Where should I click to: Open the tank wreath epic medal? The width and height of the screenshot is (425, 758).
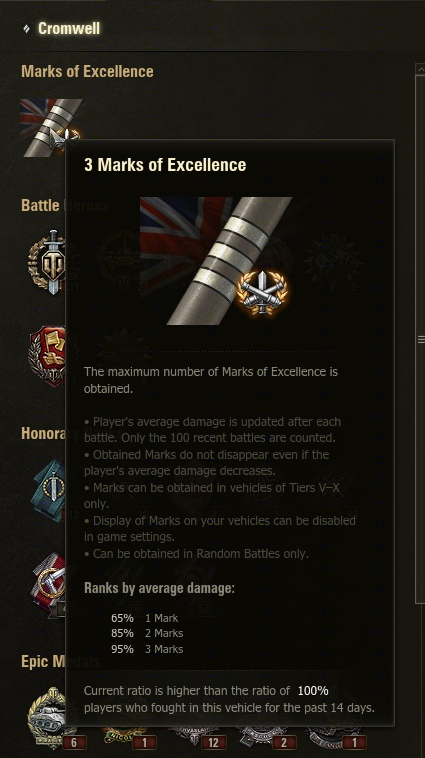47,717
